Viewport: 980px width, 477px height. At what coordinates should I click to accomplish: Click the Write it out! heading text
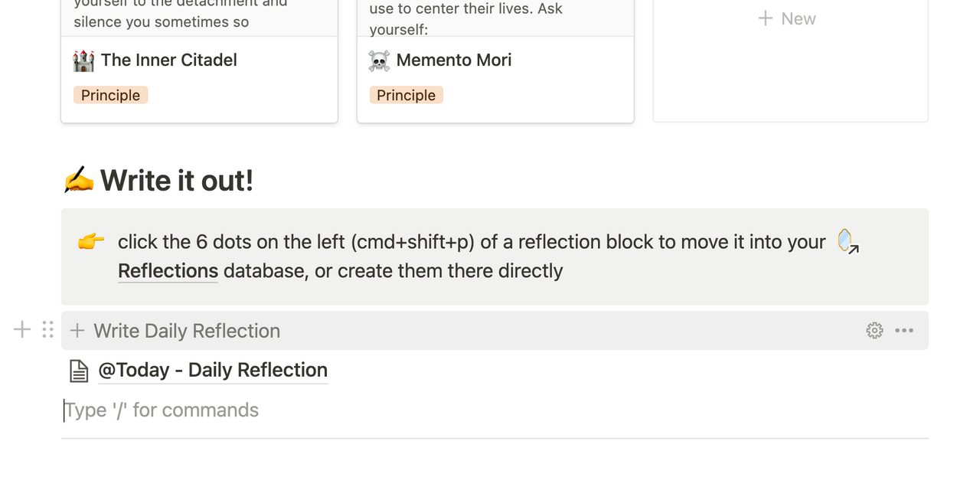point(176,181)
